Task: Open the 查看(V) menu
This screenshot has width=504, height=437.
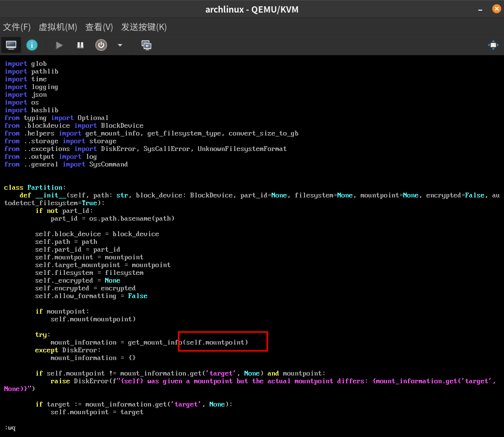Action: pos(99,27)
